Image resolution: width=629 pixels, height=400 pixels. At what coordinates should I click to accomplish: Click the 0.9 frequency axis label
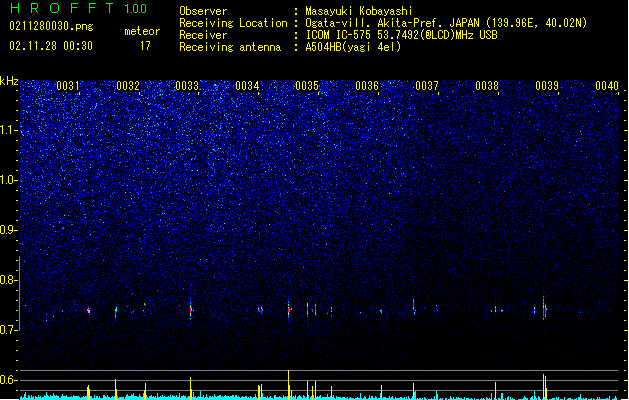tap(8, 230)
